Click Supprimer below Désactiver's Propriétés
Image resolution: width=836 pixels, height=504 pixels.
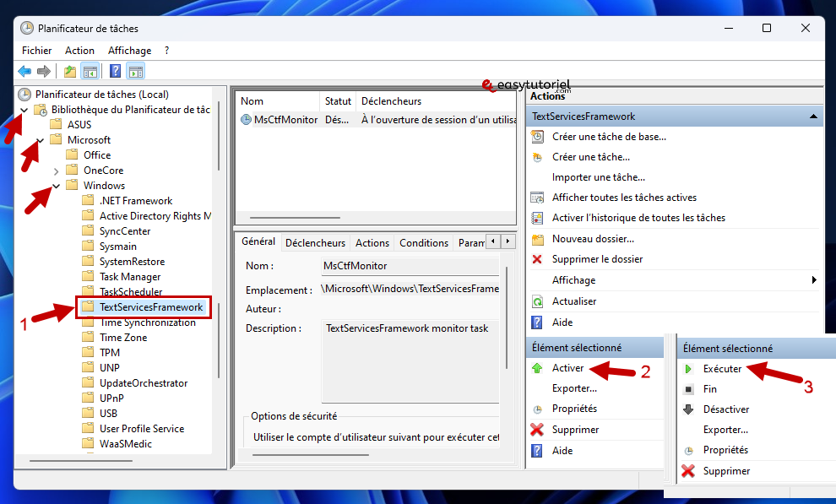coord(726,471)
